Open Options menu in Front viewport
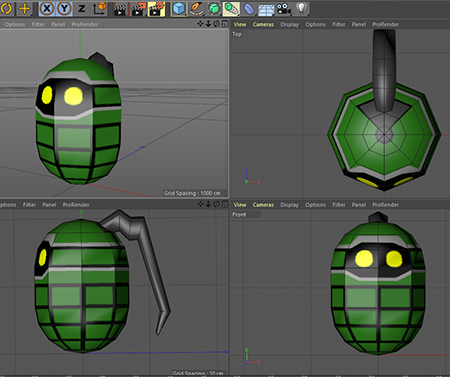The height and width of the screenshot is (377, 450). point(315,205)
